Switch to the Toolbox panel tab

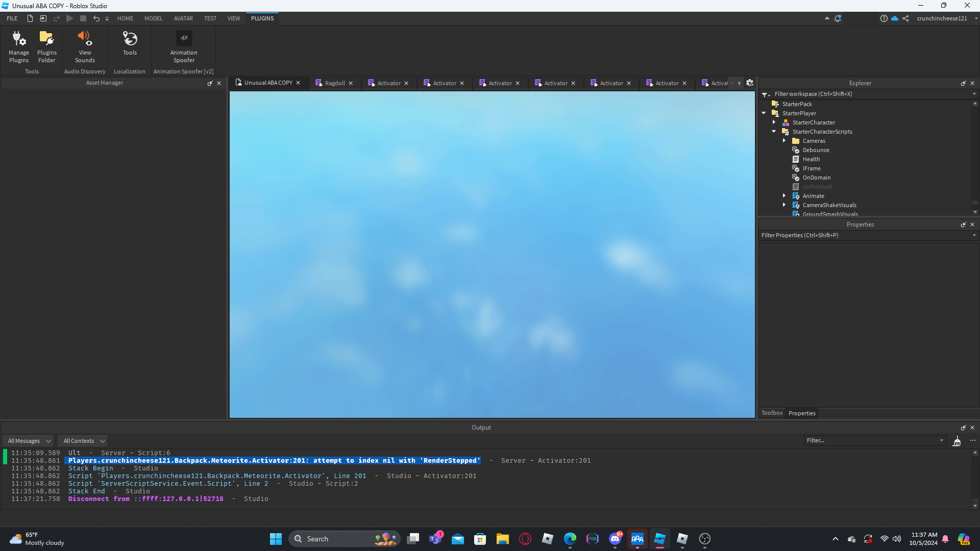point(772,413)
